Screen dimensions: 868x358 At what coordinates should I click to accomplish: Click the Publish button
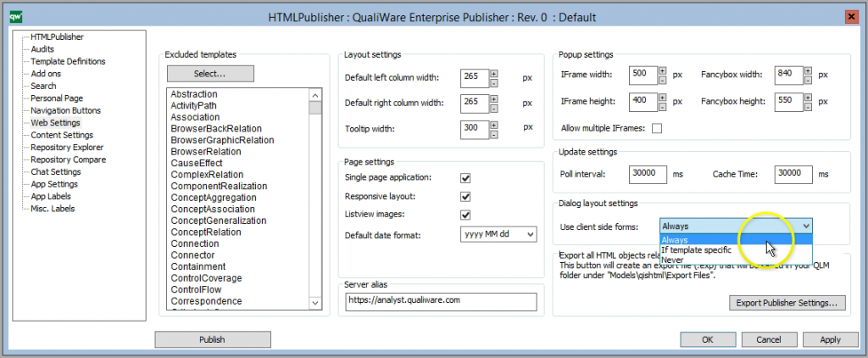pyautogui.click(x=213, y=339)
